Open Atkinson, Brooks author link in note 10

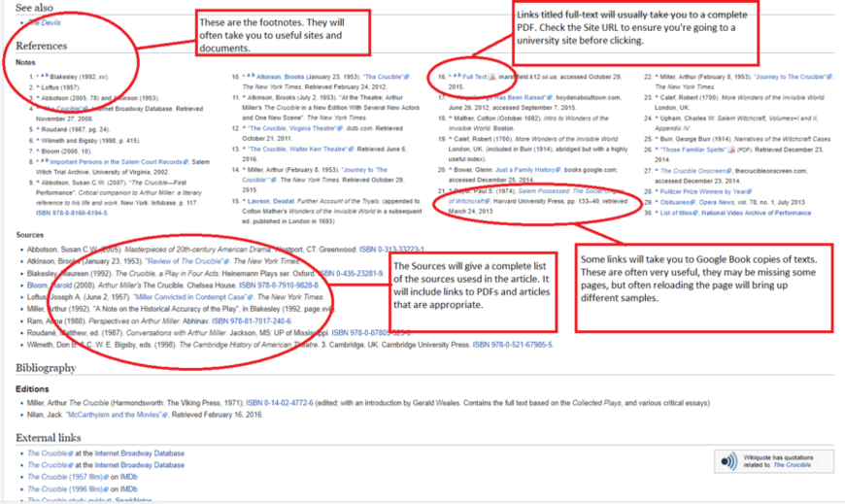click(281, 77)
